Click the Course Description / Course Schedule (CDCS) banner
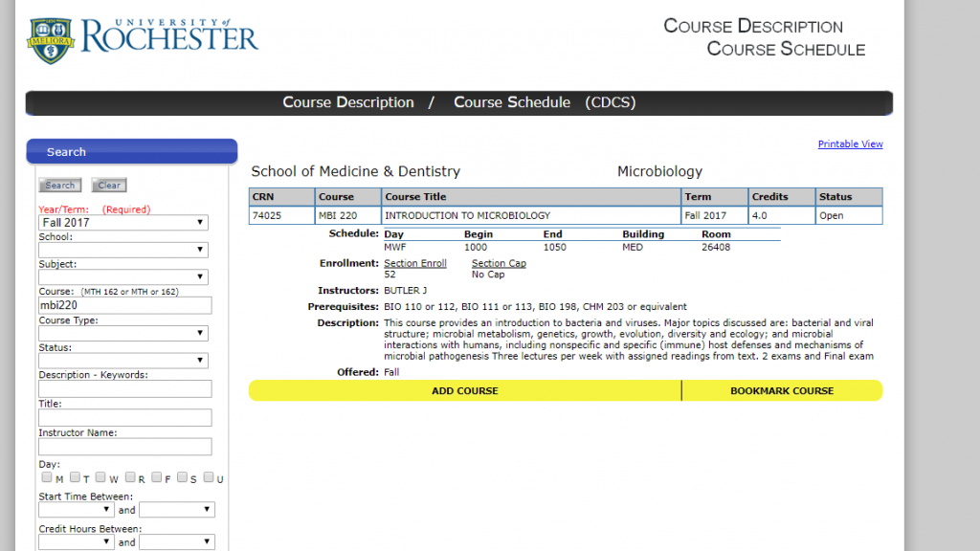 pos(458,103)
